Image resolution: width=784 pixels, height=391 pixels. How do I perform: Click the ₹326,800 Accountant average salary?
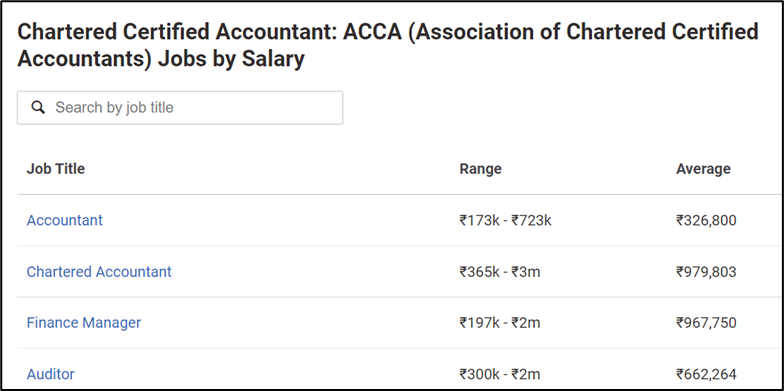click(x=706, y=220)
